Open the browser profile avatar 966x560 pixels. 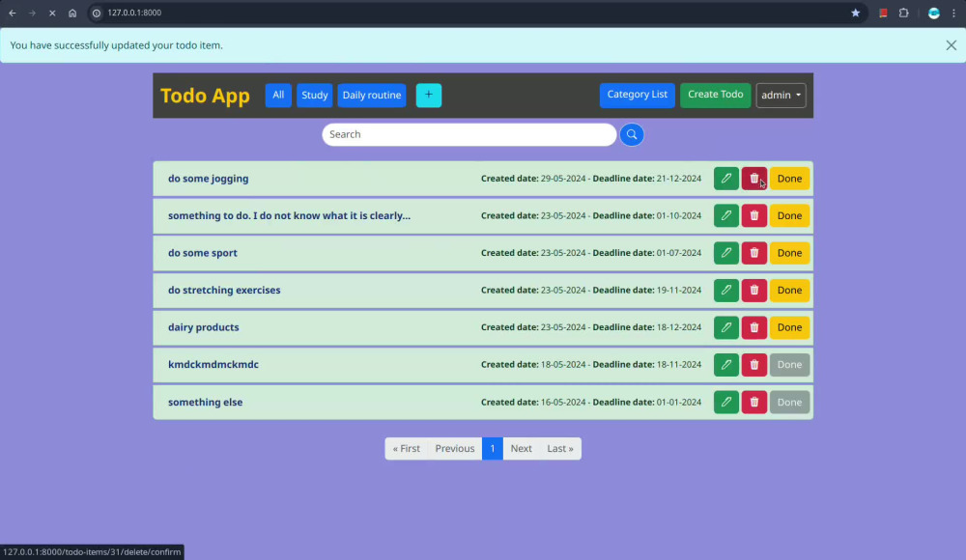[933, 13]
